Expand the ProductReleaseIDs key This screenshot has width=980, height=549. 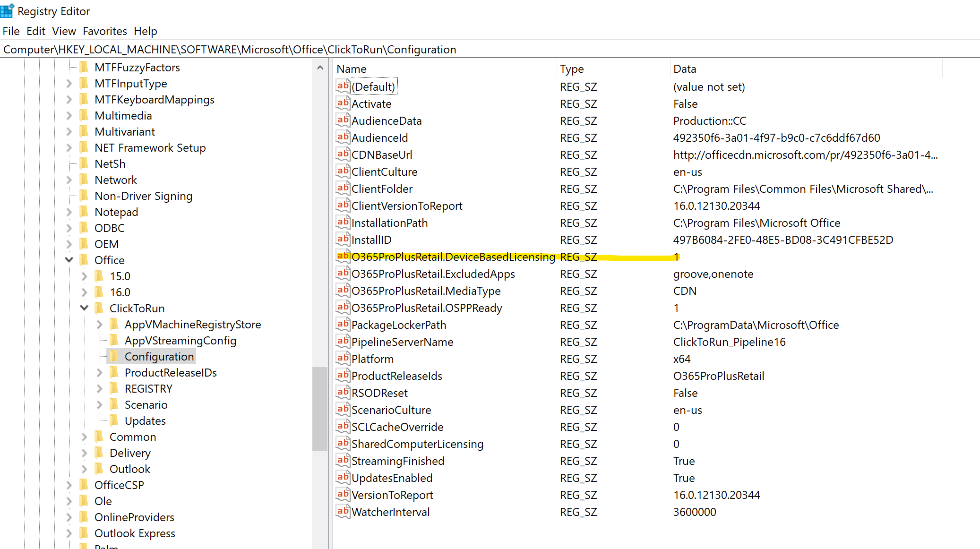(x=99, y=372)
